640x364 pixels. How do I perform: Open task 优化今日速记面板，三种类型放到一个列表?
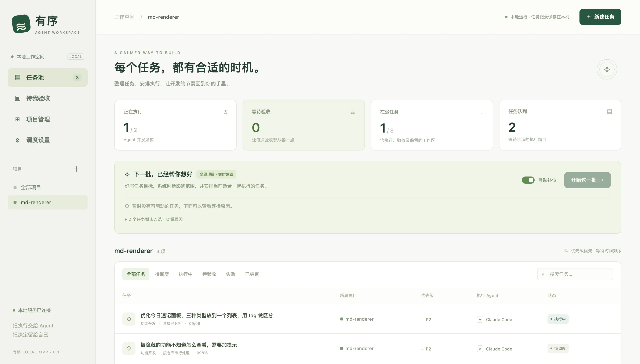pyautogui.click(x=207, y=316)
